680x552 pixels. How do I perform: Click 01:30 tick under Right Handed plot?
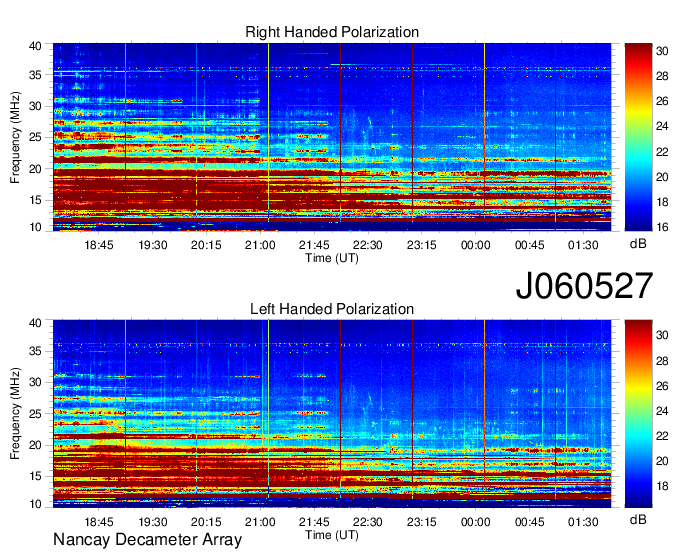(583, 245)
